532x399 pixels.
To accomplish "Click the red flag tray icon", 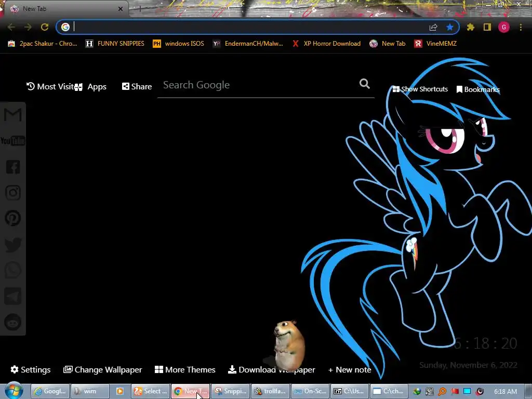I will pos(455,392).
